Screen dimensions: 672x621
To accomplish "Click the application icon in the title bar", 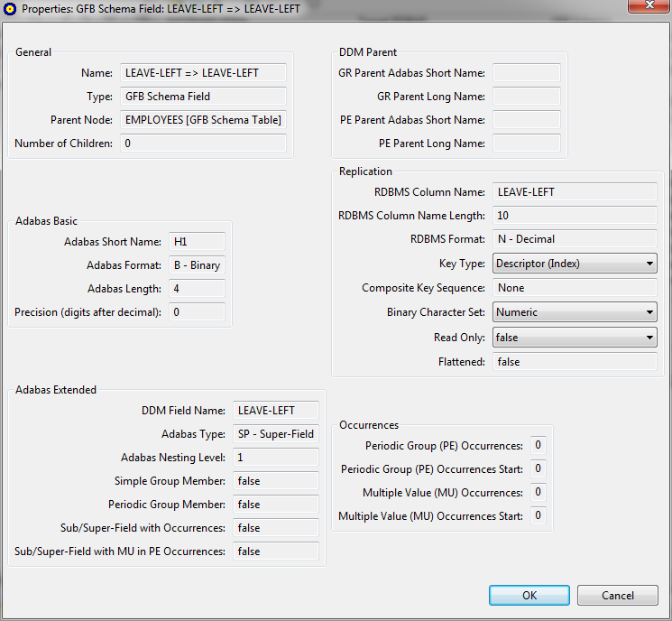I will click(x=9, y=8).
